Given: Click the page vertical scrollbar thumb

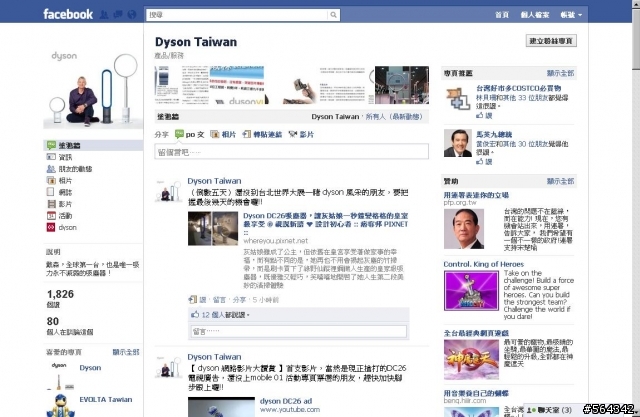Looking at the screenshot, I should [x=636, y=40].
